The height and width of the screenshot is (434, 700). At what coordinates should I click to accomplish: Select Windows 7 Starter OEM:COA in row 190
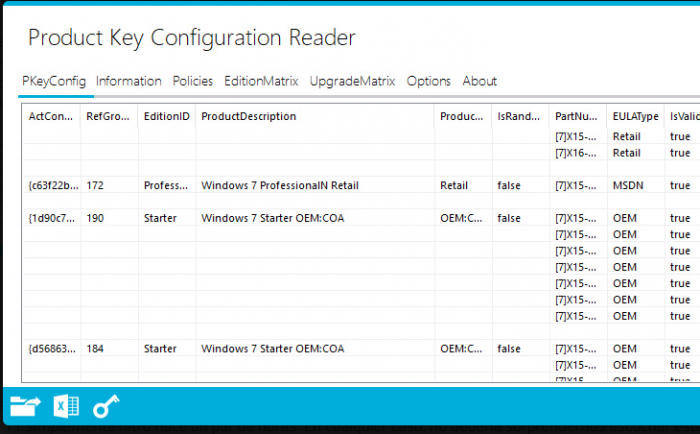[x=273, y=218]
